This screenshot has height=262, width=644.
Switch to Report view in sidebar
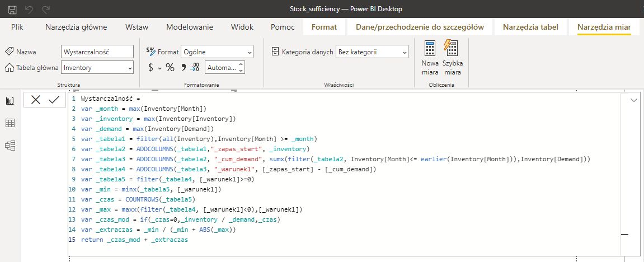[x=10, y=101]
